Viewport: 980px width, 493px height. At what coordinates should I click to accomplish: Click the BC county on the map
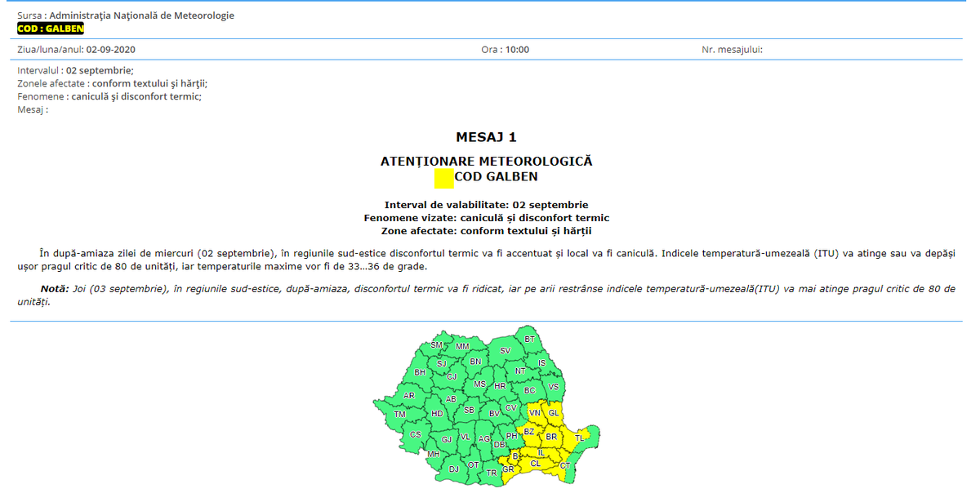[x=529, y=391]
